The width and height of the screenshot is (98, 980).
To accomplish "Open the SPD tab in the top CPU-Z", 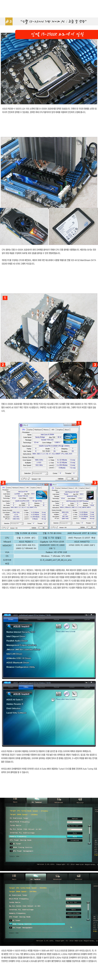I will [x=53, y=430].
